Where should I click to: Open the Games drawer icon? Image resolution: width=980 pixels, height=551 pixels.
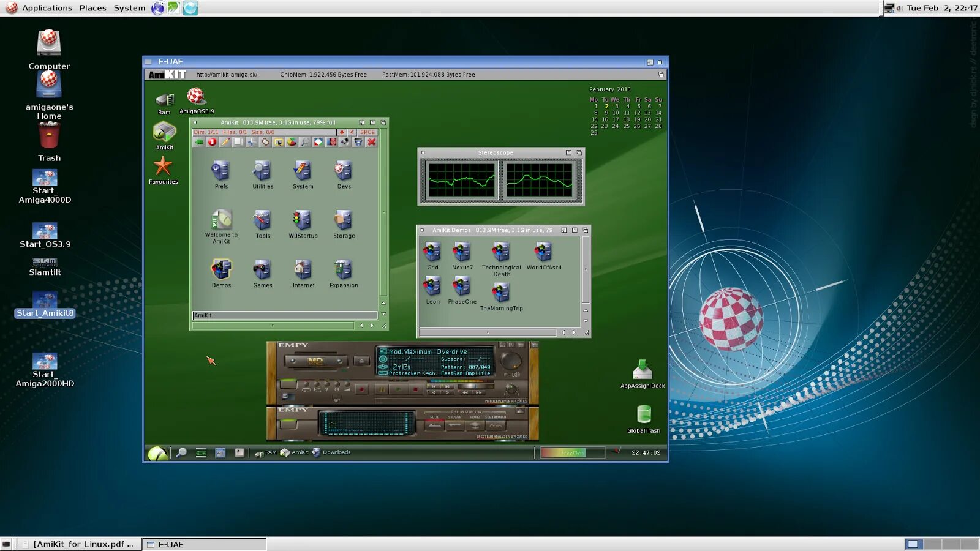pos(263,272)
